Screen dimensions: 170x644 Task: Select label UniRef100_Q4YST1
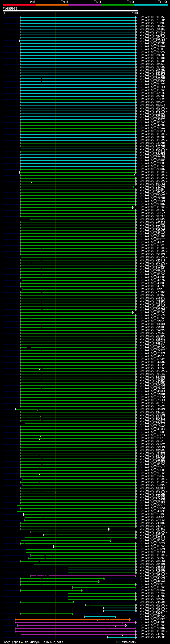point(152,260)
